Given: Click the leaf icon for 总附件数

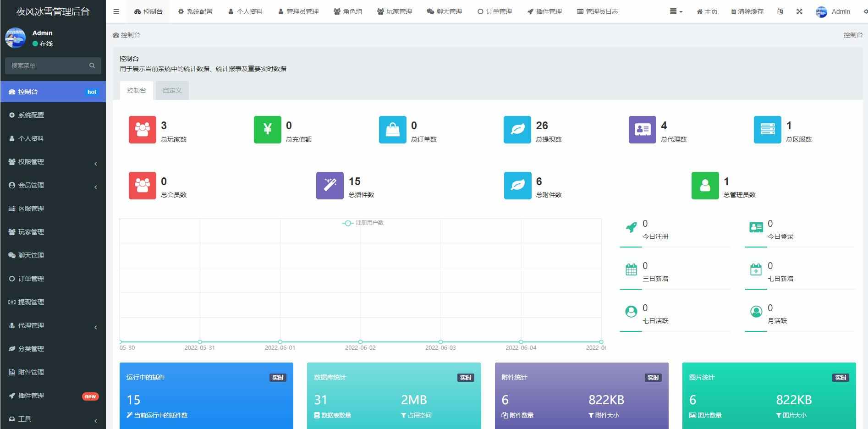Looking at the screenshot, I should point(518,186).
